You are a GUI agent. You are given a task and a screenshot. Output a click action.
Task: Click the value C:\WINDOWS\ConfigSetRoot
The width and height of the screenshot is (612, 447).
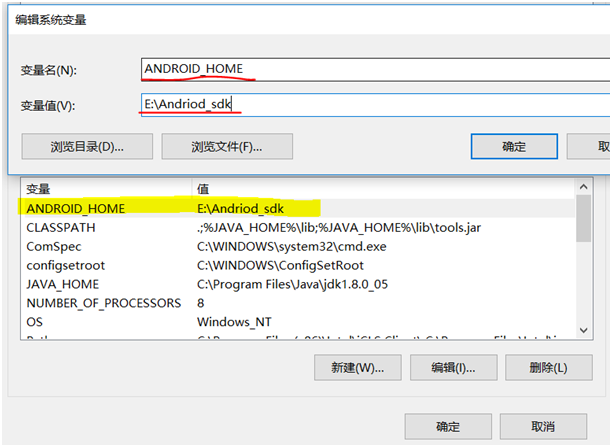(280, 265)
